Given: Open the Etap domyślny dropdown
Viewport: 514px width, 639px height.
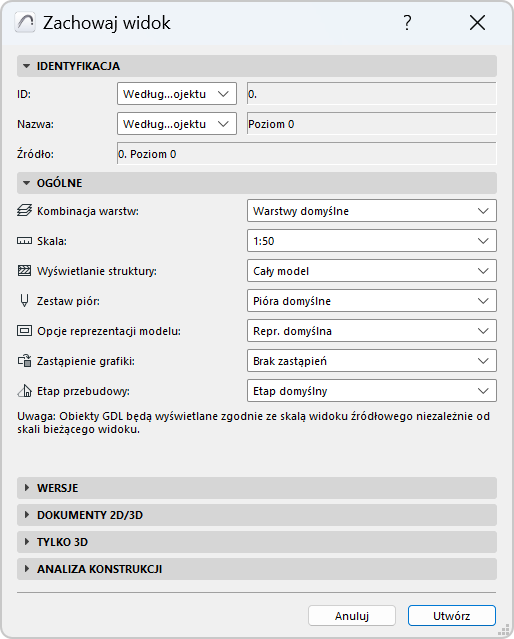Looking at the screenshot, I should pos(372,391).
